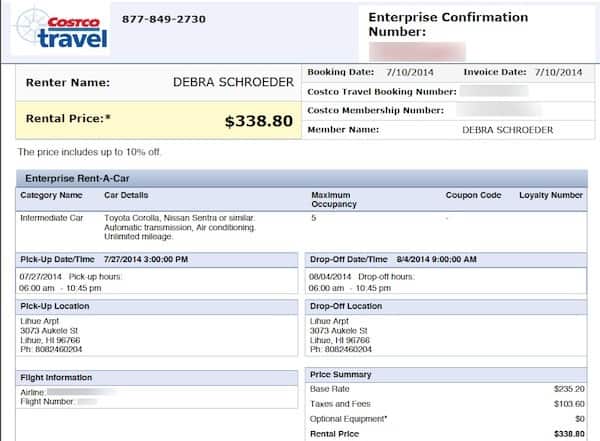Click the Flight Number label
This screenshot has height=441, width=600.
coord(47,402)
